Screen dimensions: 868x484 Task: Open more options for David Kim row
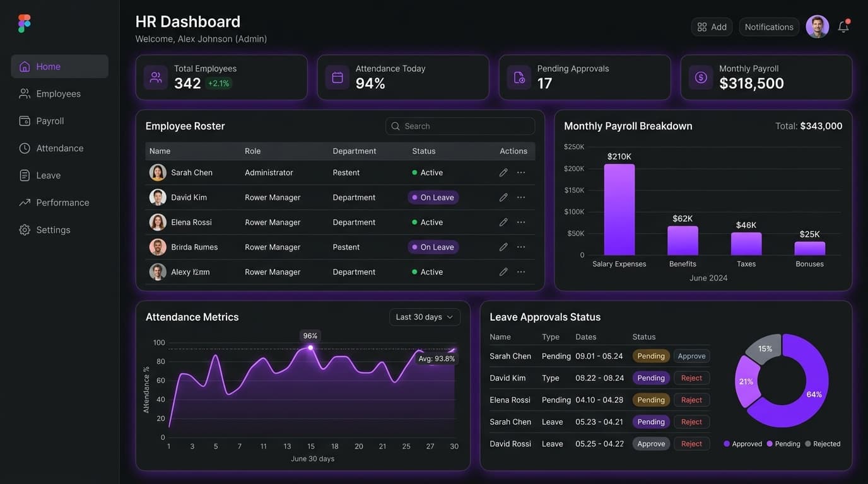[521, 197]
